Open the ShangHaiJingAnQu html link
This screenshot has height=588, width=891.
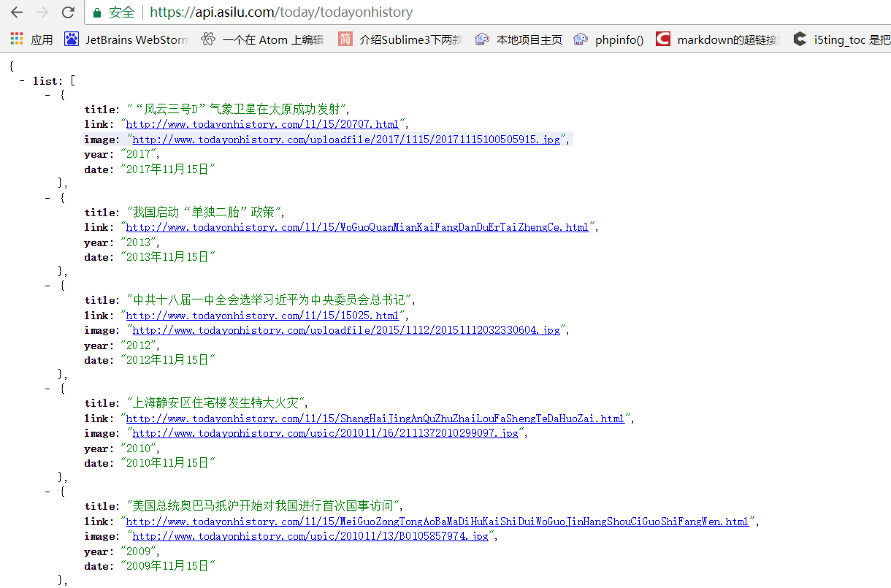375,419
